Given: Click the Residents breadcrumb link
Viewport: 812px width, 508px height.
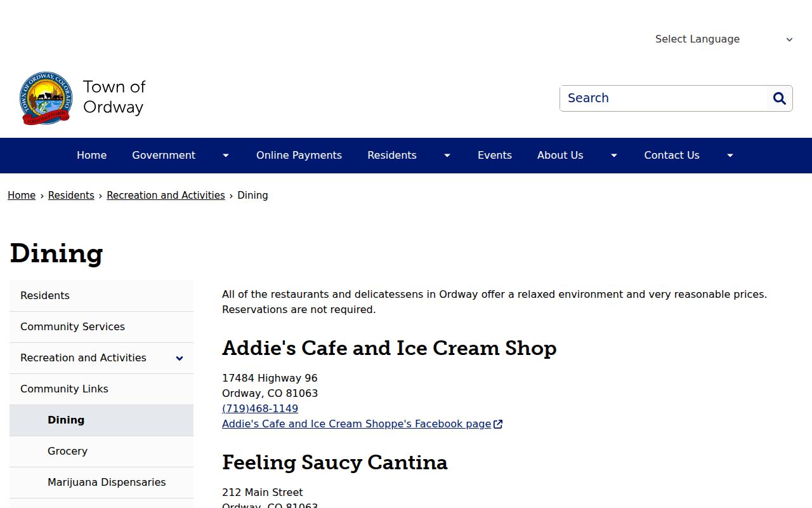Looking at the screenshot, I should pos(71,196).
